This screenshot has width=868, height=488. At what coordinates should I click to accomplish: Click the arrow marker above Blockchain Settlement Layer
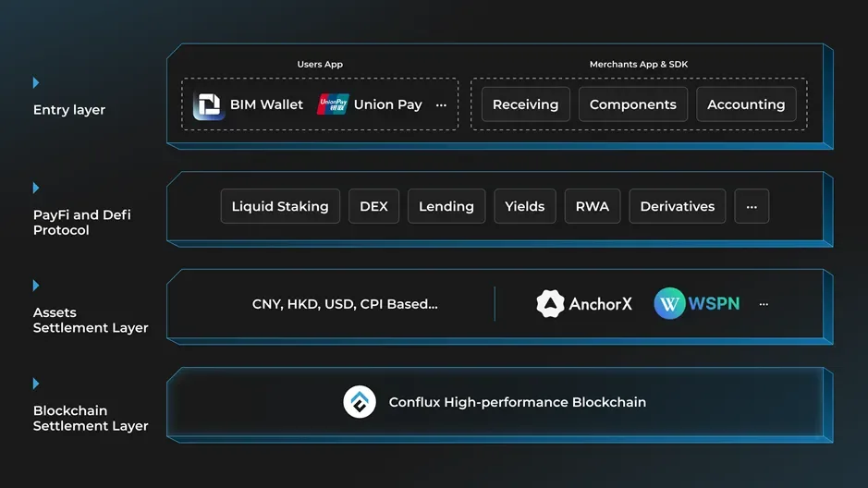tap(36, 384)
